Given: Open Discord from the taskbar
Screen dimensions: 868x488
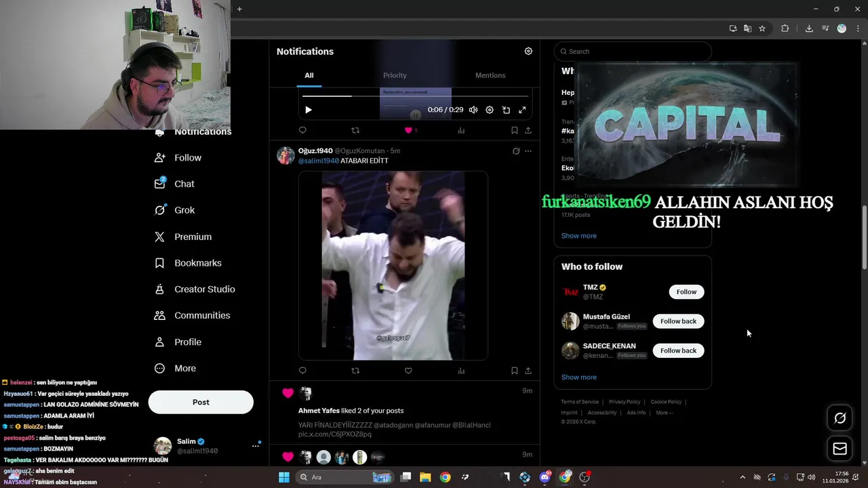Looking at the screenshot, I should coord(545,477).
